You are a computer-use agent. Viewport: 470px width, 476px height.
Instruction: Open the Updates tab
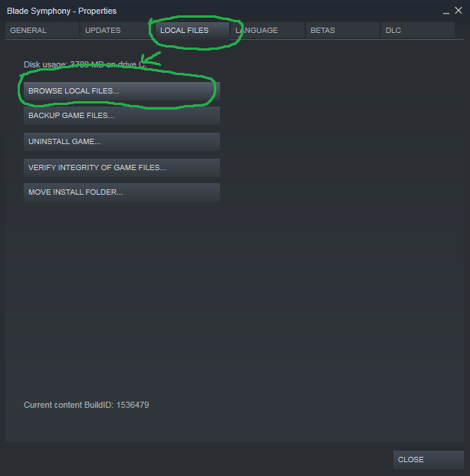117,31
